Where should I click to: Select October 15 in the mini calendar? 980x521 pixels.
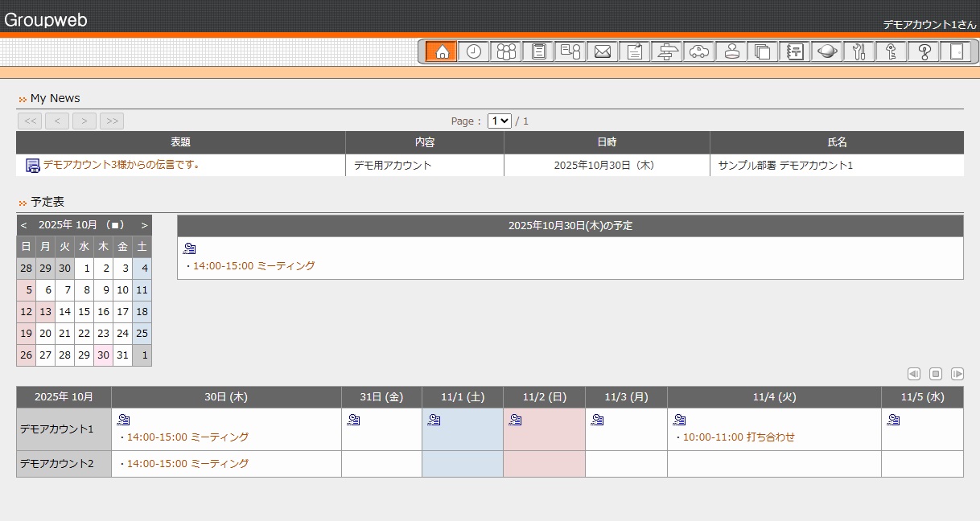pos(84,312)
